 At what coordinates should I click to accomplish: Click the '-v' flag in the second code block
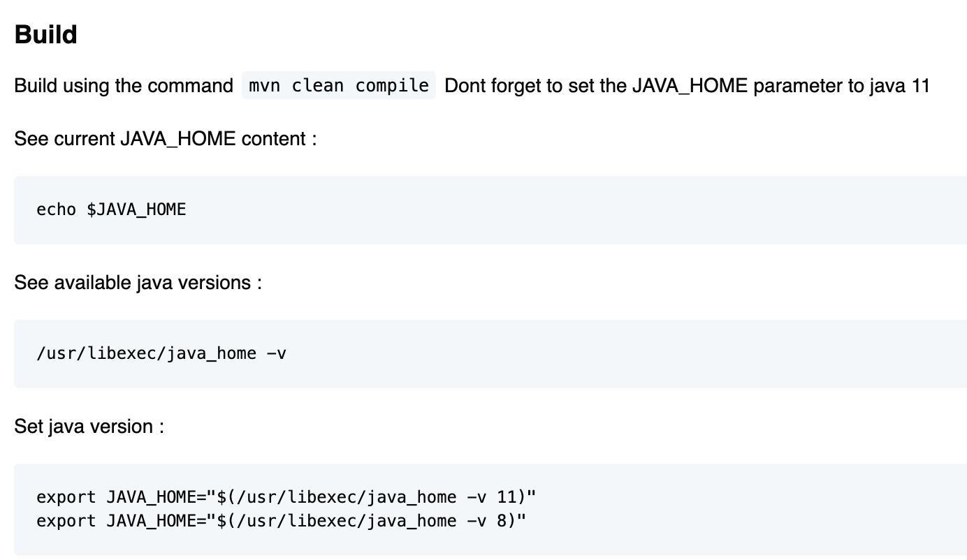tap(277, 353)
